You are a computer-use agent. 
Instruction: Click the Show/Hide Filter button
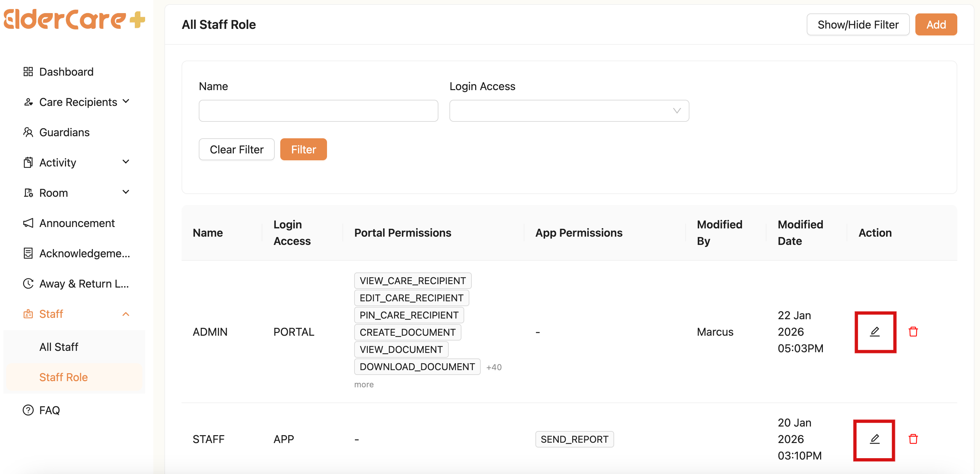pos(858,25)
